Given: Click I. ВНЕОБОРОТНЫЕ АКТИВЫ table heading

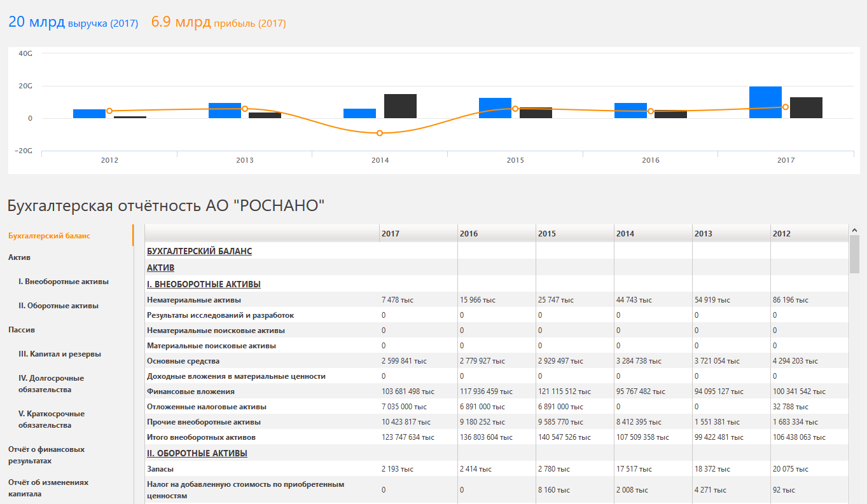Looking at the screenshot, I should click(204, 284).
